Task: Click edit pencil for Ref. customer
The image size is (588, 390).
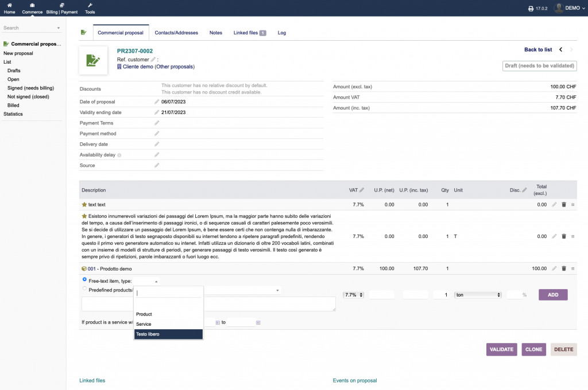Action: pyautogui.click(x=153, y=59)
